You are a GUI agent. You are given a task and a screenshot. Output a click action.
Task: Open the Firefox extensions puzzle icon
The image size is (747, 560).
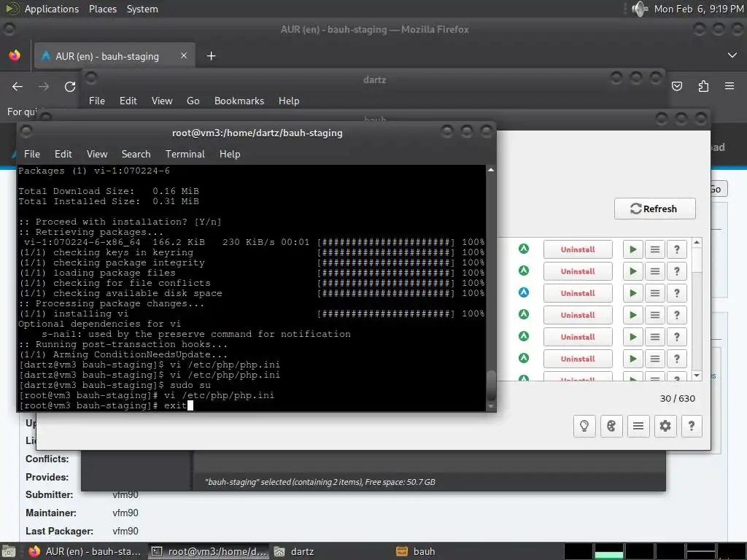point(703,86)
